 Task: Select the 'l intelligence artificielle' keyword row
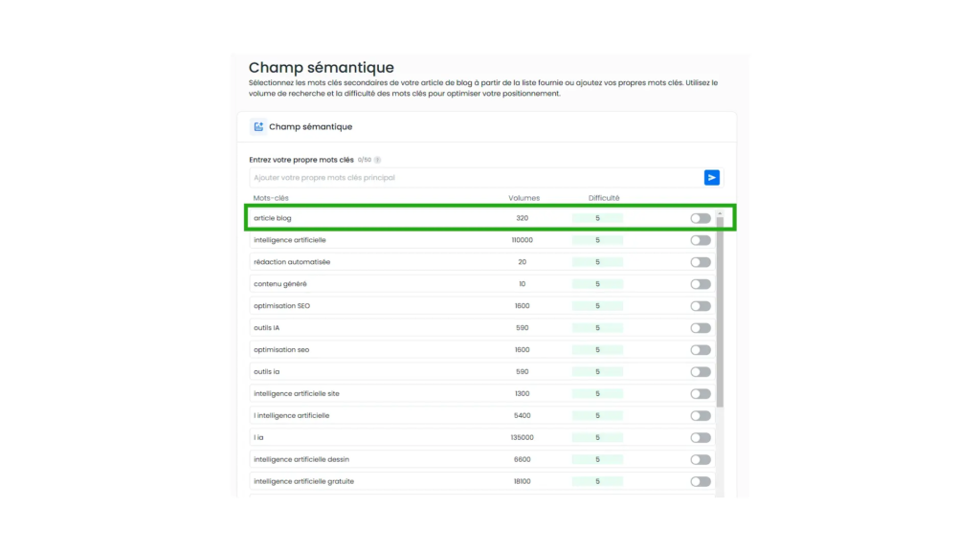pyautogui.click(x=482, y=415)
